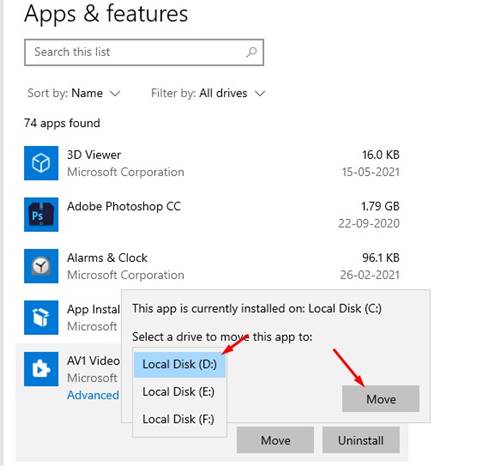This screenshot has width=500, height=466.
Task: Select the 3D Viewer app name
Action: click(94, 155)
